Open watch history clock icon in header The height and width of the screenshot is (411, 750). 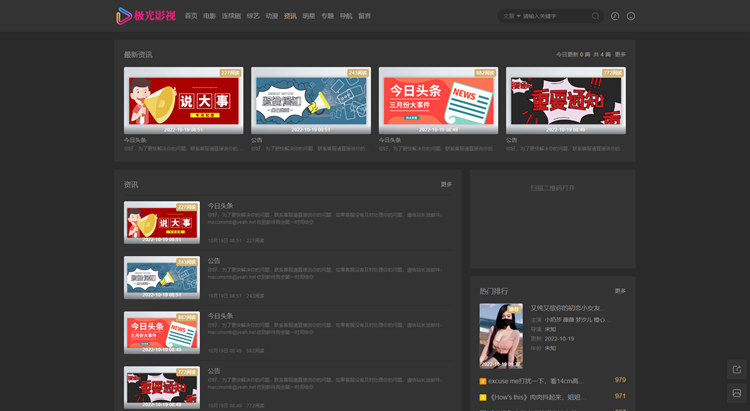[615, 16]
